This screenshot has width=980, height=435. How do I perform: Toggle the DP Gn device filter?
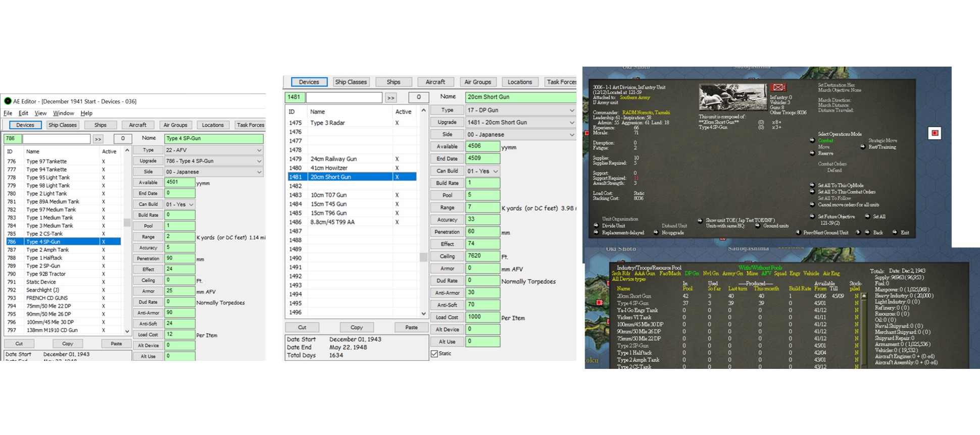[x=692, y=273]
